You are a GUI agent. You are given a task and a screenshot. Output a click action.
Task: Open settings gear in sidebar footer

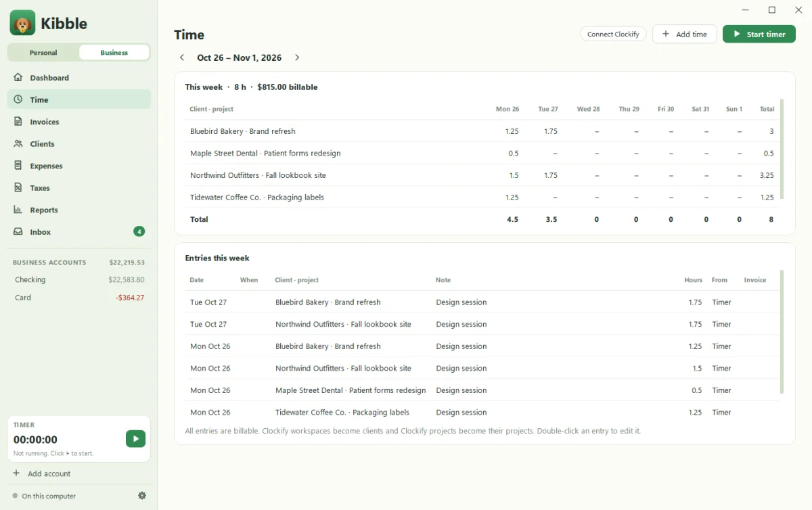click(x=142, y=496)
